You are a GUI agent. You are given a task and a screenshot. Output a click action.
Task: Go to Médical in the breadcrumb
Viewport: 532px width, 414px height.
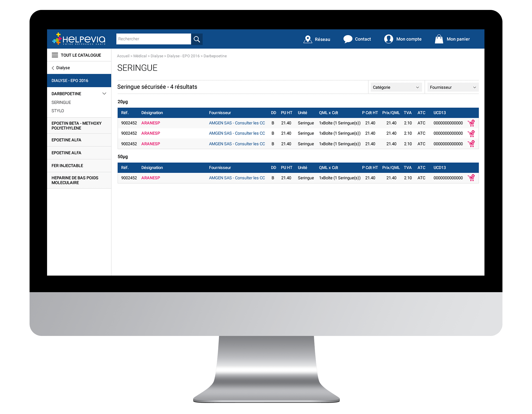point(140,56)
